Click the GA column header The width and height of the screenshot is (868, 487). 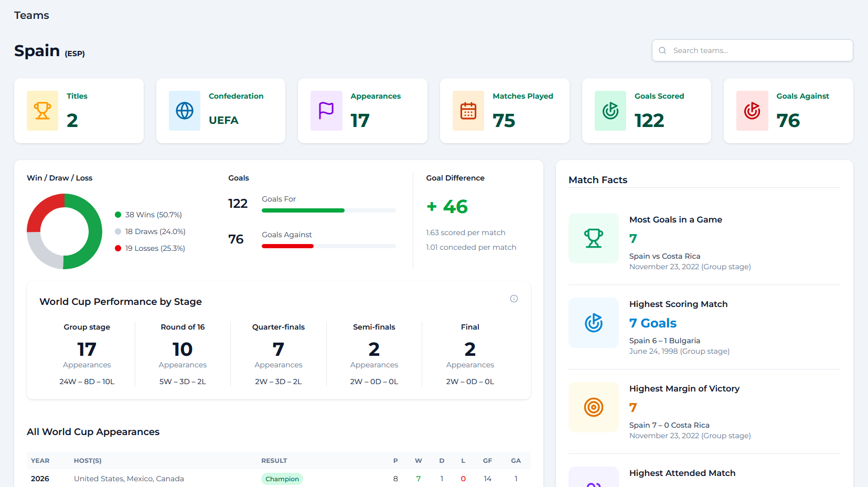point(516,461)
